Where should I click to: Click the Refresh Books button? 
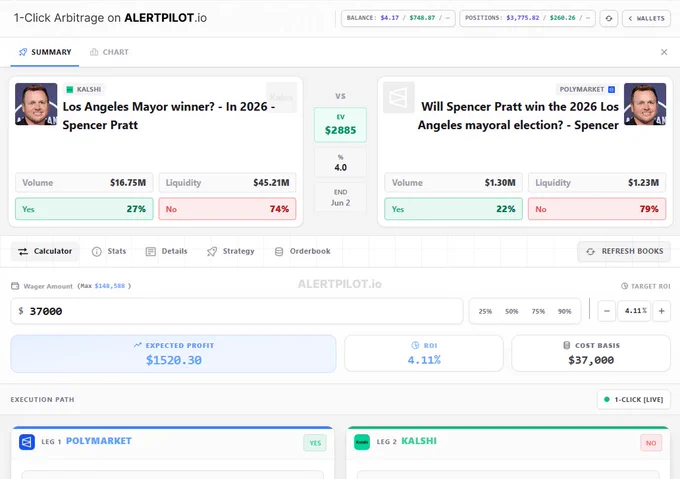(x=624, y=251)
